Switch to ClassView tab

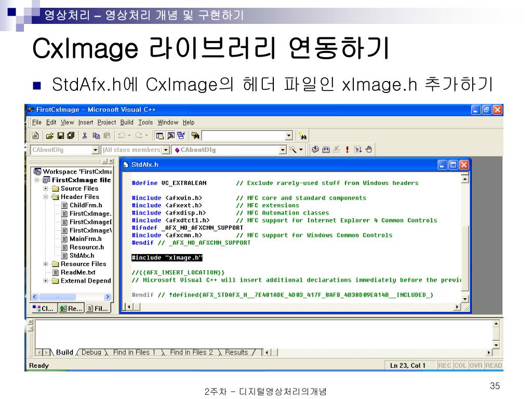[x=44, y=309]
